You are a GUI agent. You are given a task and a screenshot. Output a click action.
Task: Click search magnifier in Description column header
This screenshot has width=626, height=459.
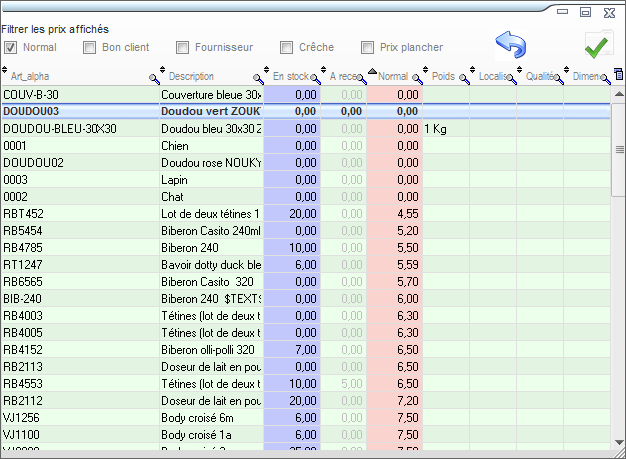pyautogui.click(x=258, y=77)
